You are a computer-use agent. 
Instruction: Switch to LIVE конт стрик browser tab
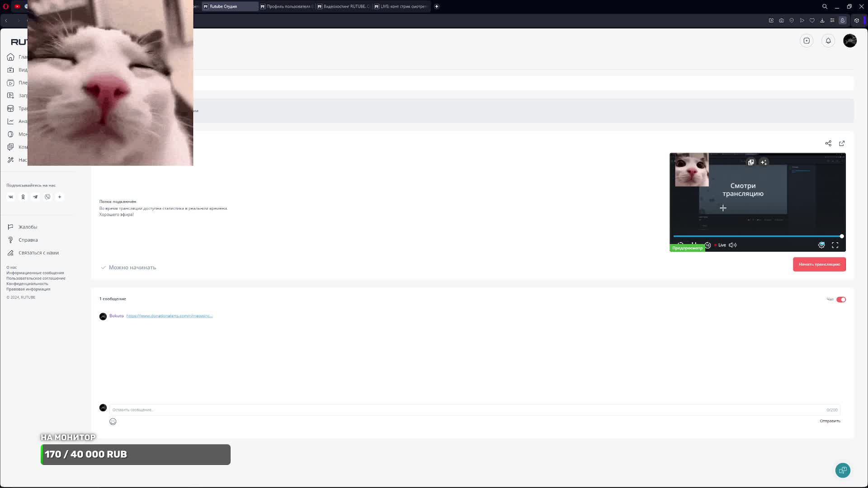coord(401,6)
